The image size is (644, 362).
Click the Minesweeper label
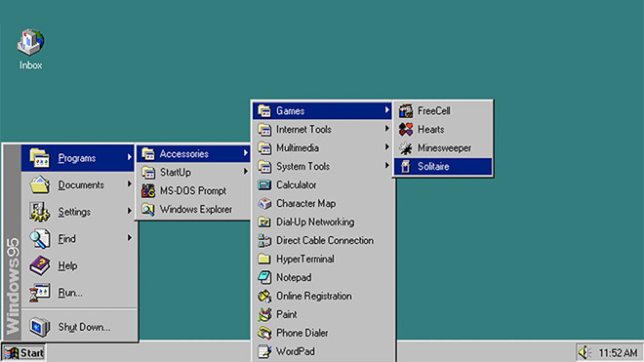point(444,148)
